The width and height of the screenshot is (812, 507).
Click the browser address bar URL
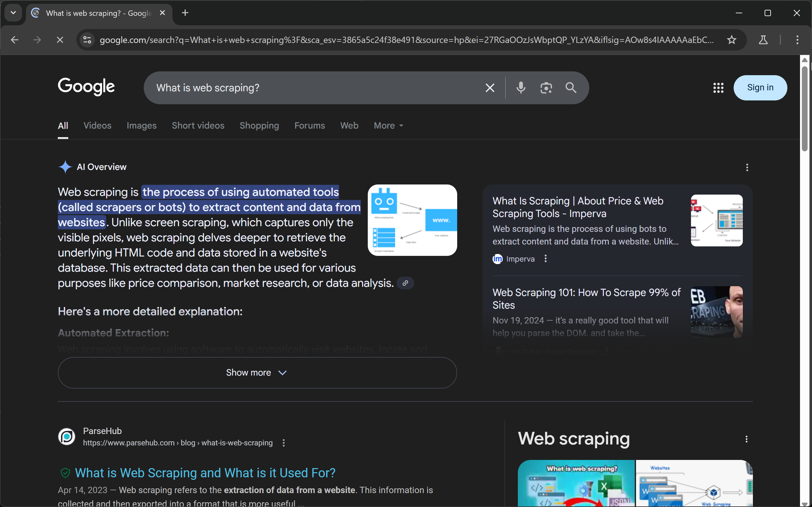[x=407, y=40]
